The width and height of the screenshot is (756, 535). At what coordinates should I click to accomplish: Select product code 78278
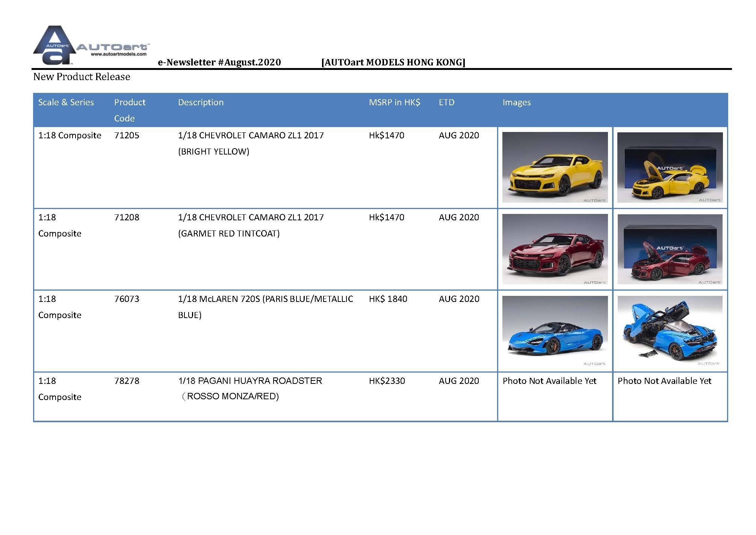127,381
